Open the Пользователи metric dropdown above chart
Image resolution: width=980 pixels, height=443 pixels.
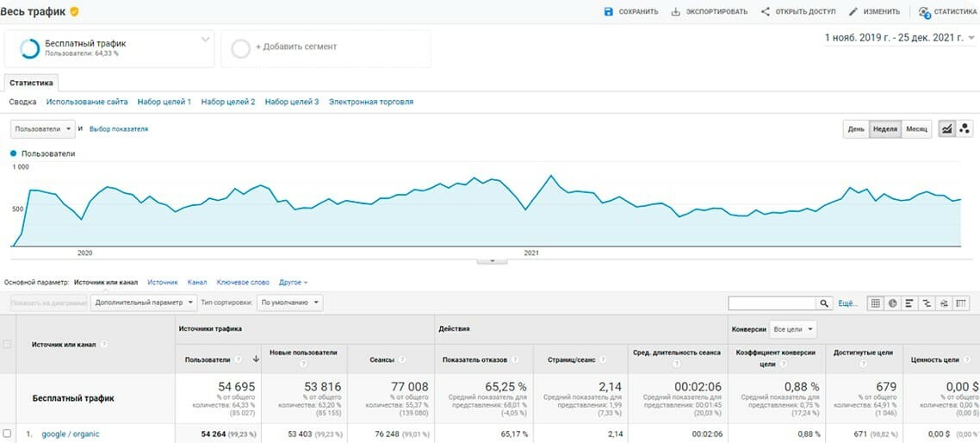(x=43, y=129)
